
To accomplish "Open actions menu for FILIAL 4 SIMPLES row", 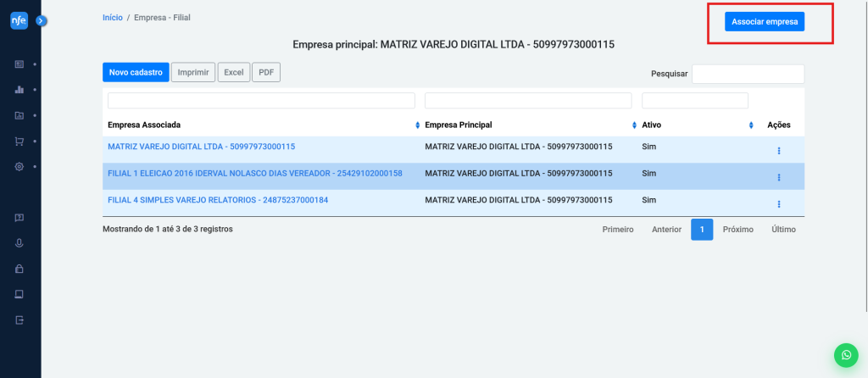I will tap(778, 203).
